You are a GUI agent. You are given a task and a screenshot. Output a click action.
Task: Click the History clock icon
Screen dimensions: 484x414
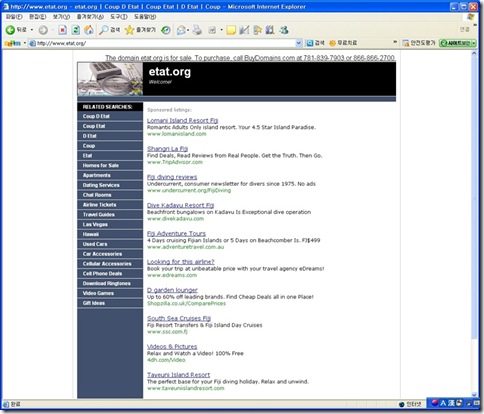[166, 30]
